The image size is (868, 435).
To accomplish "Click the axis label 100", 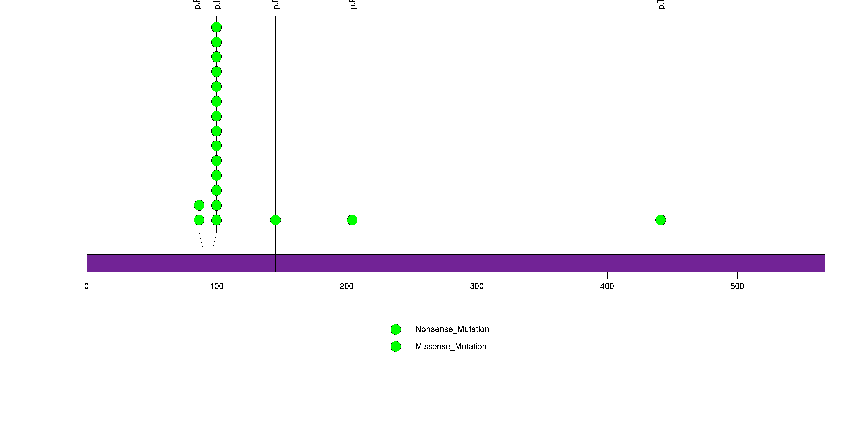I will [x=217, y=286].
